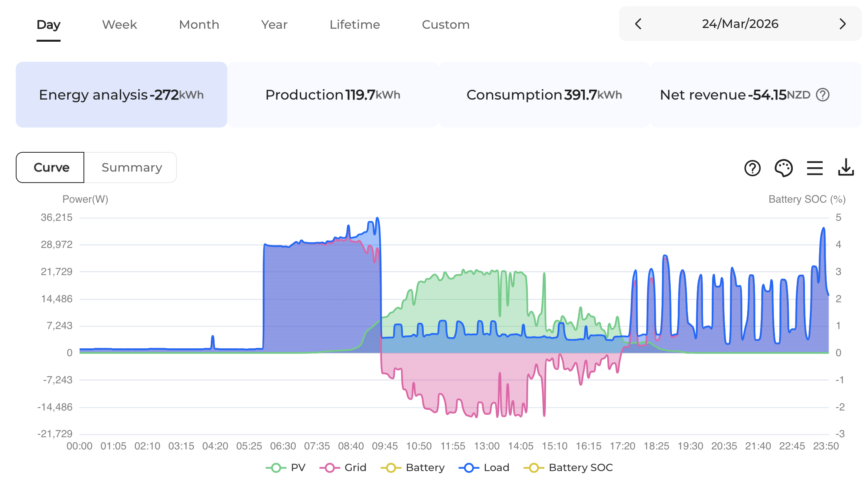Download the chart data
The image size is (868, 488).
846,168
